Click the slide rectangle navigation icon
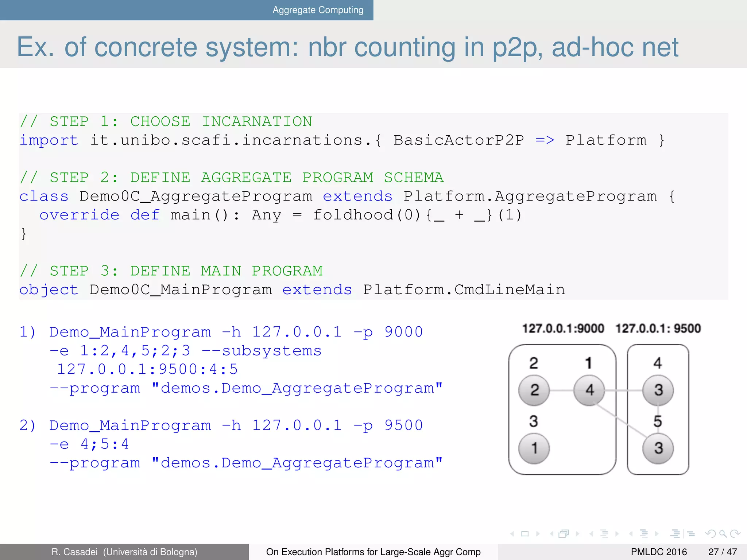Screen dimensions: 747x560 click(x=525, y=534)
